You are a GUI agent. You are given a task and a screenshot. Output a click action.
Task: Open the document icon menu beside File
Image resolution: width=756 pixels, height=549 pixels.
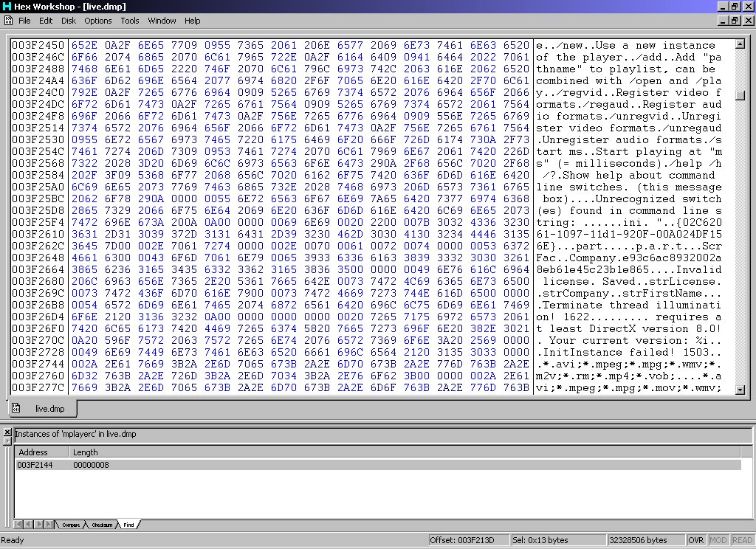tap(8, 20)
